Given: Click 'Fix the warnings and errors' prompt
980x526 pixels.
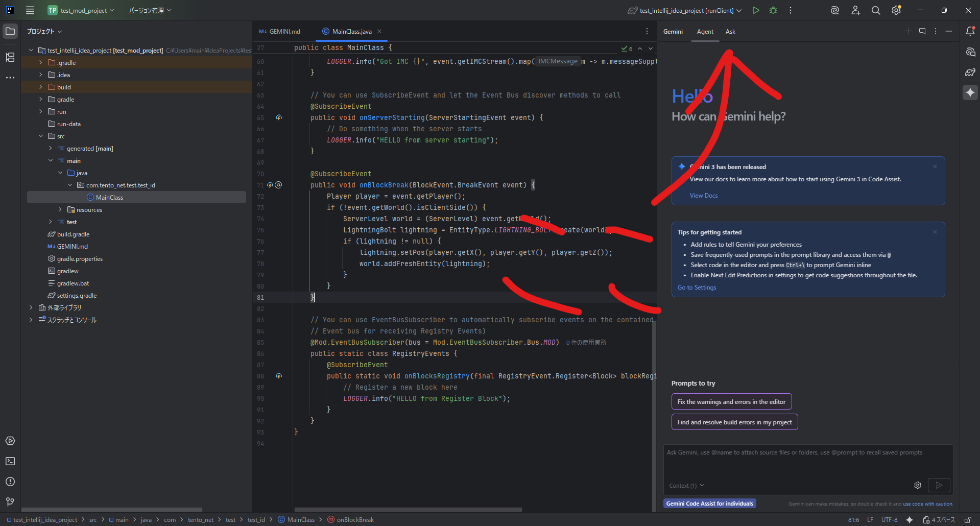Looking at the screenshot, I should point(731,402).
